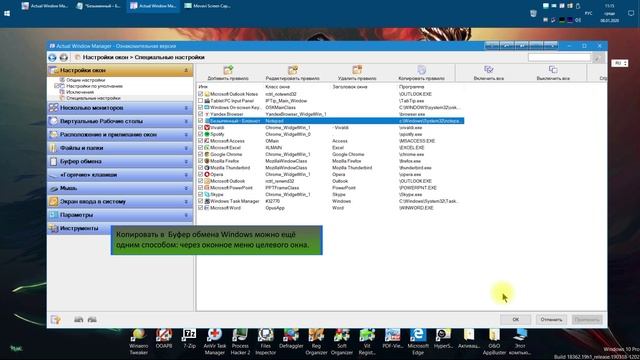Open AnVir Task Manager desktop shortcut

click(215, 342)
